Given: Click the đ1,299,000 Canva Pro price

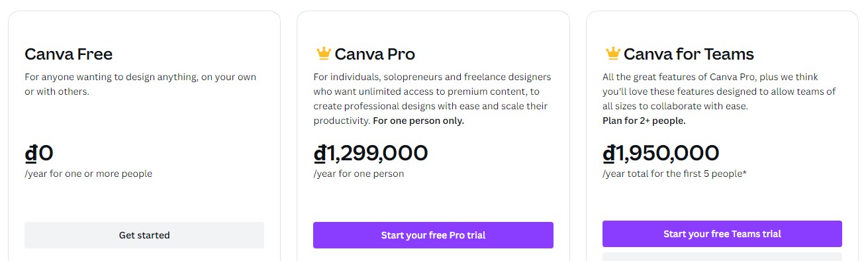Looking at the screenshot, I should (x=371, y=153).
